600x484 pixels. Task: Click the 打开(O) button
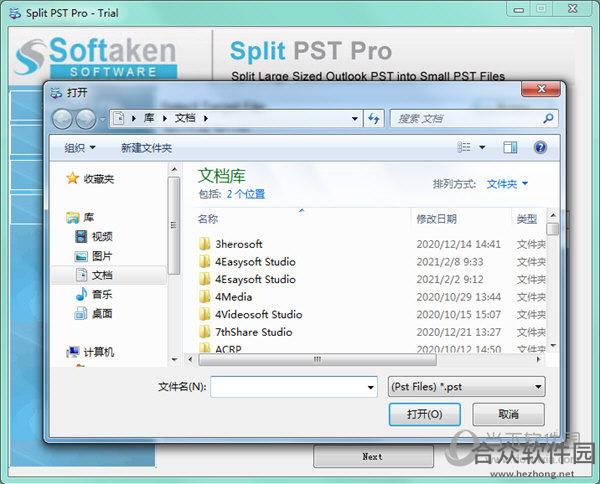pos(424,414)
